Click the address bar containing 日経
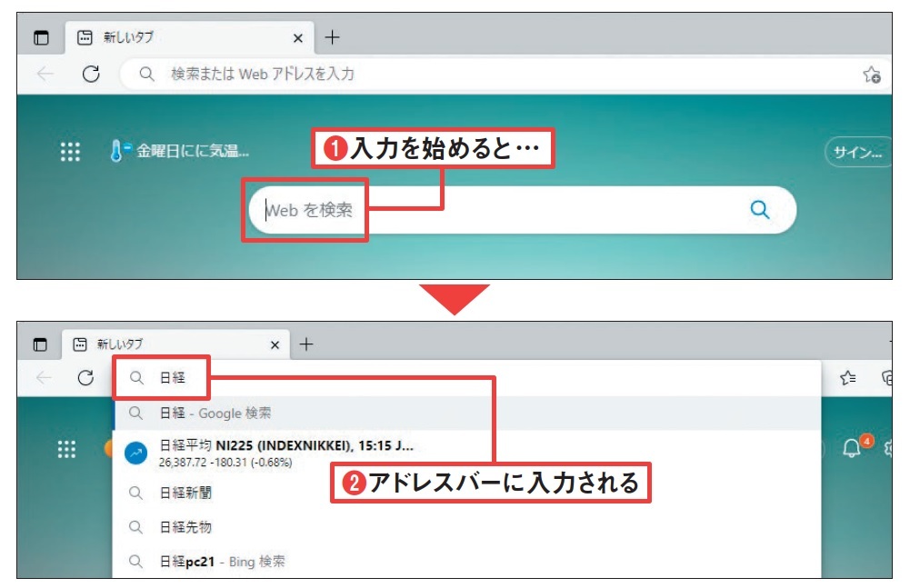The height and width of the screenshot is (588, 910). click(466, 378)
